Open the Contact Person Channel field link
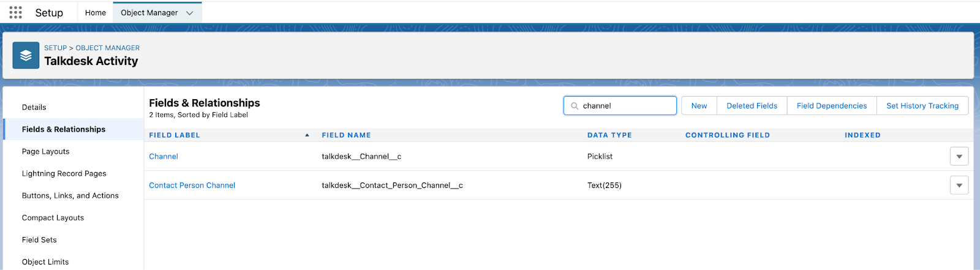 (192, 185)
